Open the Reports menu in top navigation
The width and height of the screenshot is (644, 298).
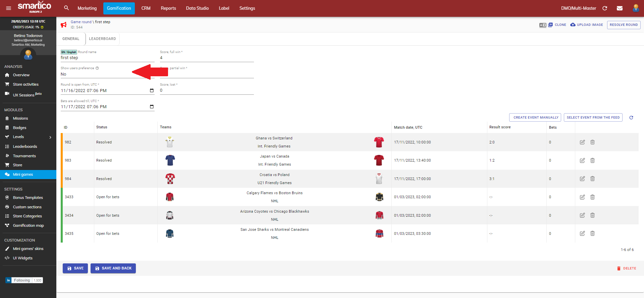(168, 8)
